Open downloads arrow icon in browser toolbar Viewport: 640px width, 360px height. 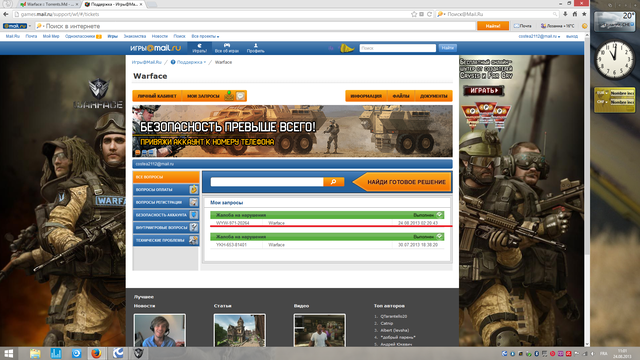pos(565,14)
